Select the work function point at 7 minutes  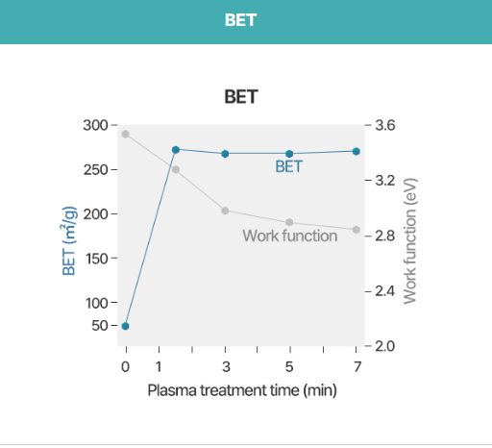click(357, 230)
